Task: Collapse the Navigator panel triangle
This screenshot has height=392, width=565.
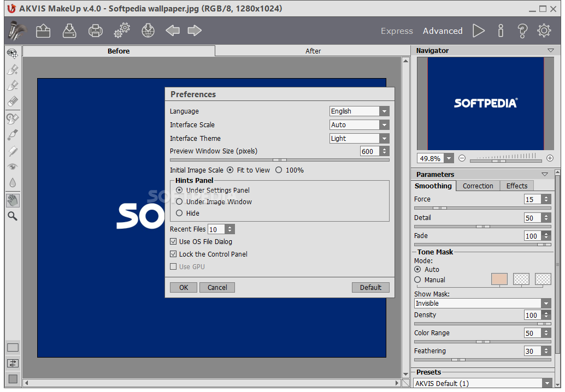Action: coord(551,50)
